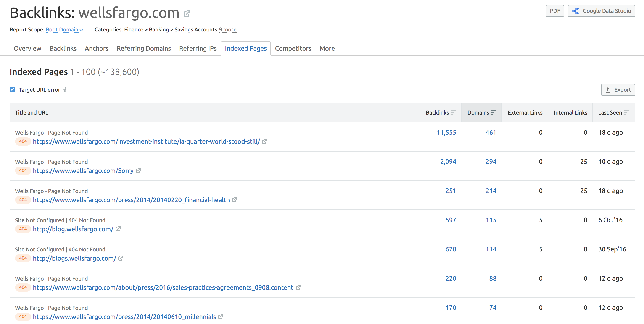The image size is (644, 324).
Task: Click backlinks count 251
Action: (451, 191)
